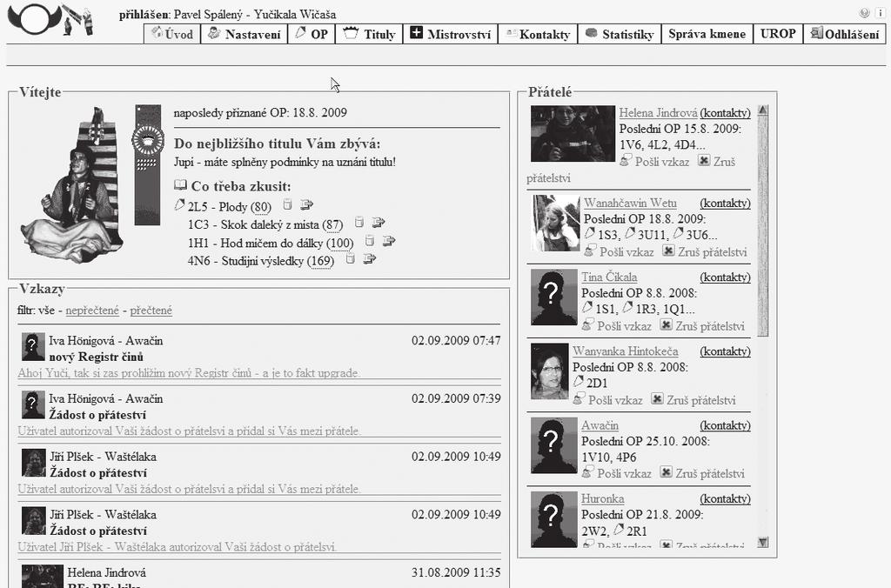Screen dimensions: 891x588
Task: Click the feather icon before 2L5 Plody
Action: point(179,204)
